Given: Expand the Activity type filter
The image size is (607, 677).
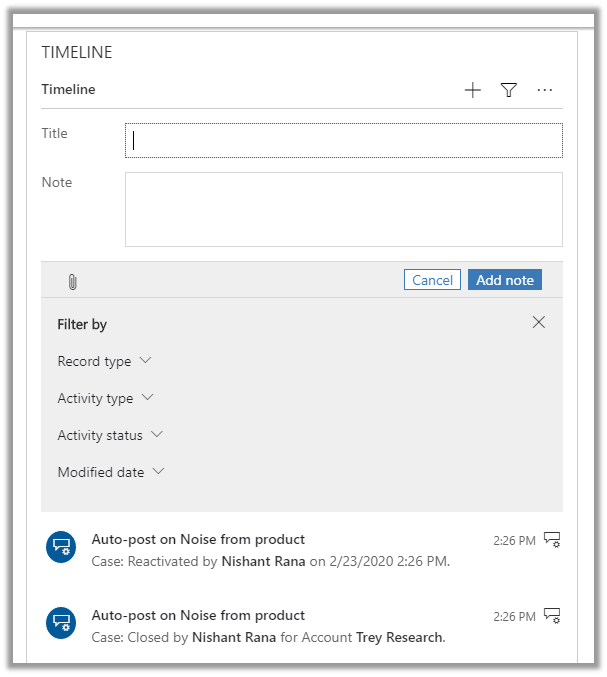Looking at the screenshot, I should coord(105,398).
